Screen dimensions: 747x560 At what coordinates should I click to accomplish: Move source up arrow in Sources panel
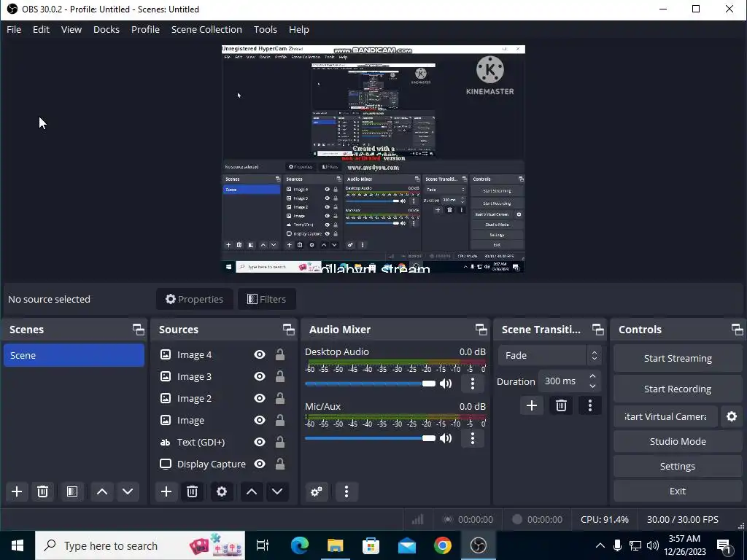(252, 491)
